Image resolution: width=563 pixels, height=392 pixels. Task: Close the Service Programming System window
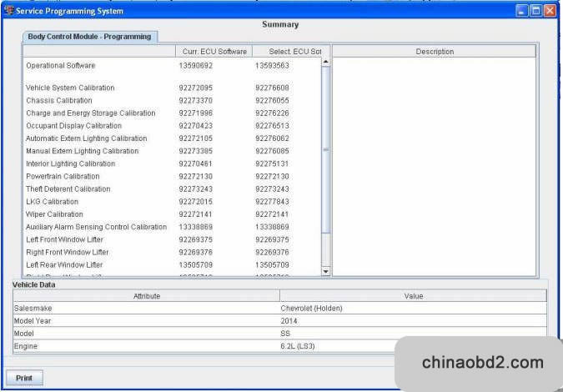pos(550,11)
